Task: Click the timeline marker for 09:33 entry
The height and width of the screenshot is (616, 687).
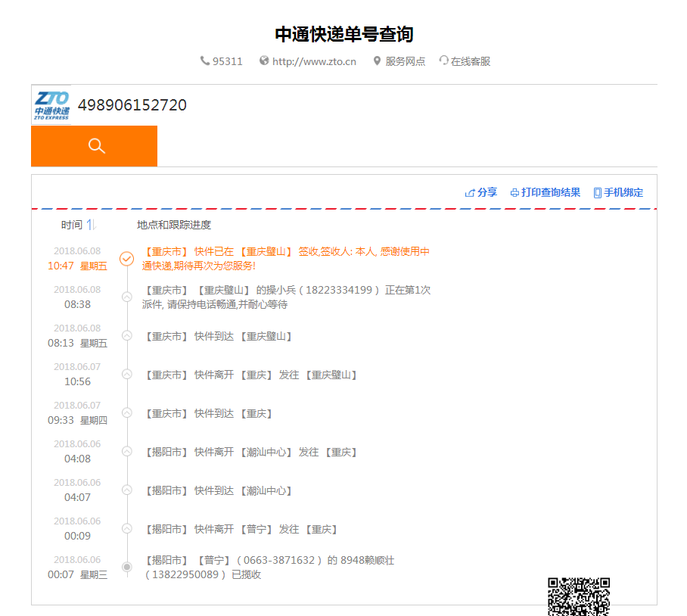Action: tap(127, 412)
